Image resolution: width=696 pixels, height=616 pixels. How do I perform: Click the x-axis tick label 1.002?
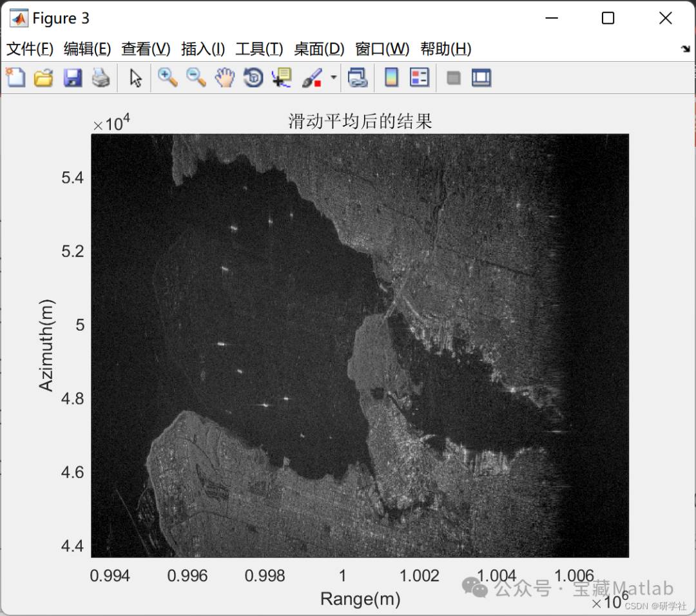tap(419, 575)
